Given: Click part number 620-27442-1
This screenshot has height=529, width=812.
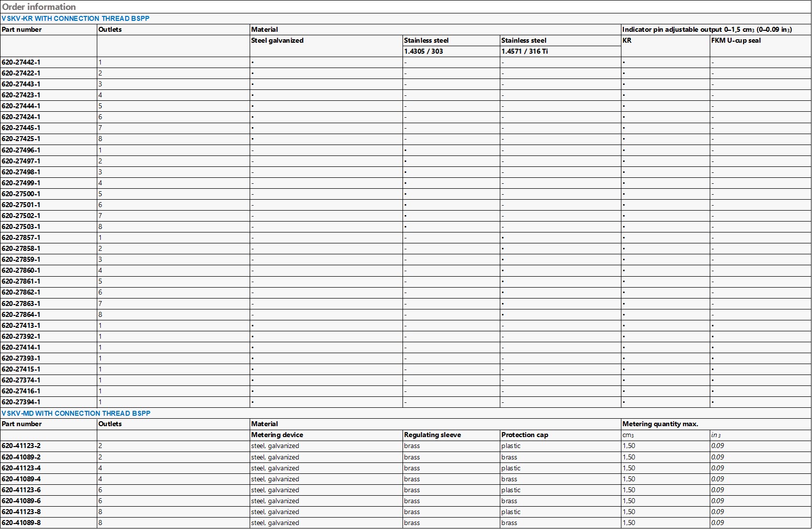Looking at the screenshot, I should [x=21, y=62].
